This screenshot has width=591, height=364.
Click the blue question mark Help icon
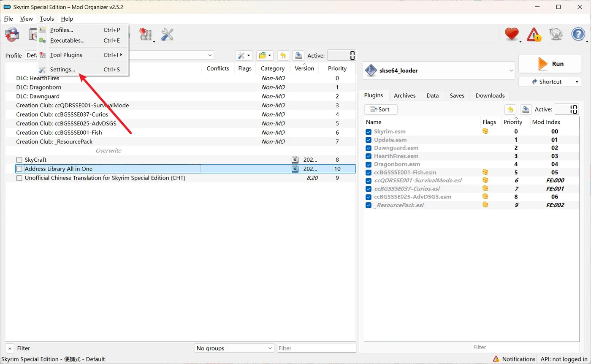(x=578, y=35)
